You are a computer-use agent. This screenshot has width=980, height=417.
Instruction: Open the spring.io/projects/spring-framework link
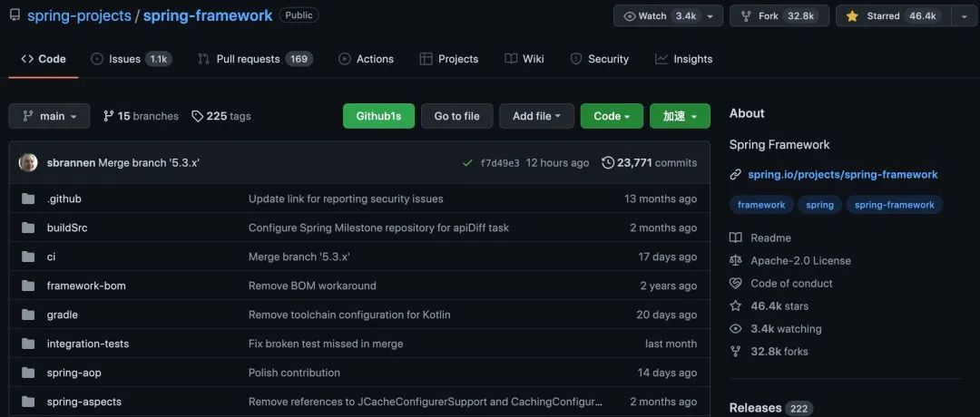(842, 175)
